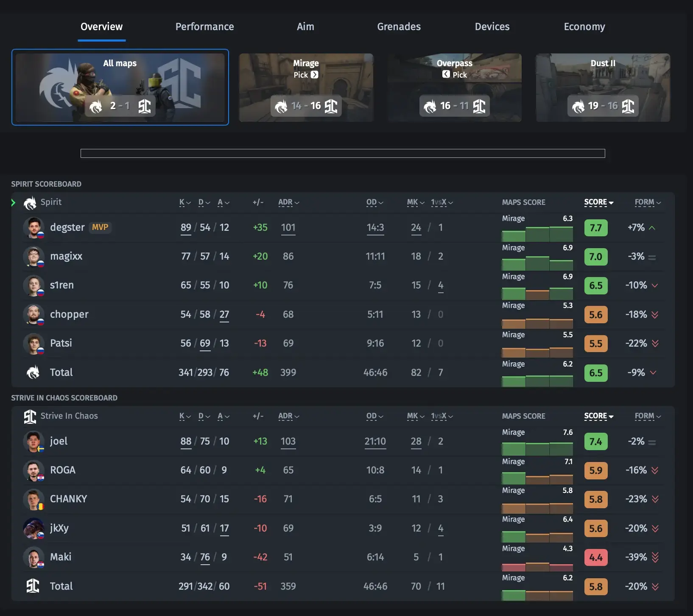Image resolution: width=693 pixels, height=616 pixels.
Task: Click chopper's player avatar
Action: click(34, 314)
